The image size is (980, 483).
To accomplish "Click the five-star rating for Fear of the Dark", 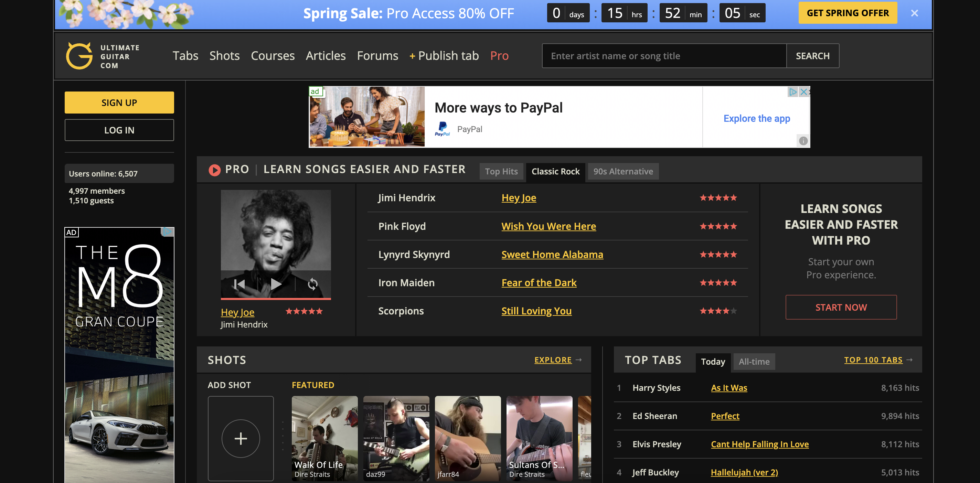I will pos(718,282).
